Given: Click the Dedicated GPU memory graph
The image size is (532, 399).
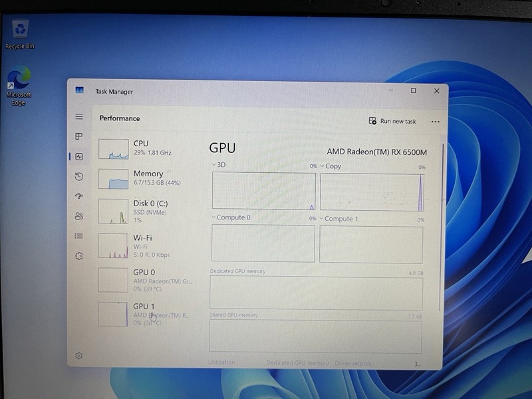Looking at the screenshot, I should pyautogui.click(x=316, y=293).
